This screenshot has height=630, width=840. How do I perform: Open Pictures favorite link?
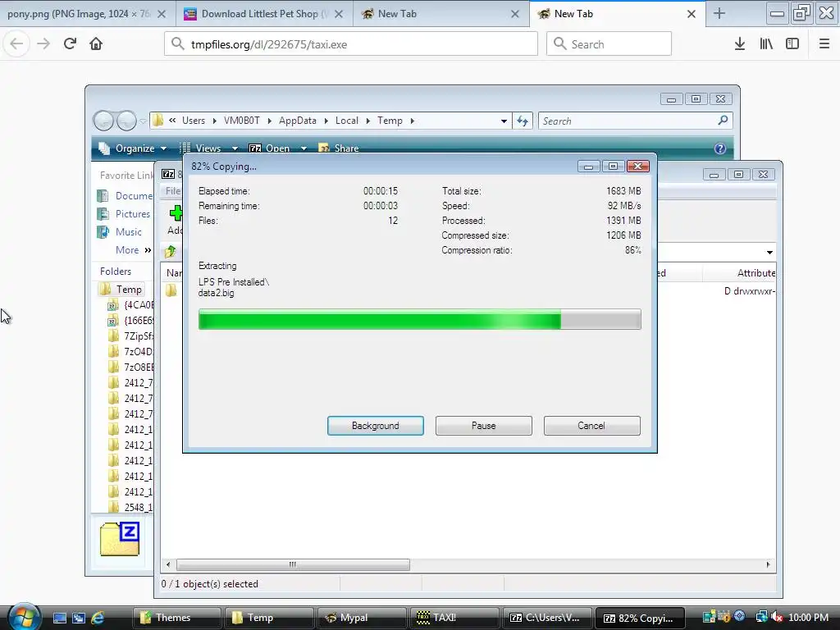point(125,214)
